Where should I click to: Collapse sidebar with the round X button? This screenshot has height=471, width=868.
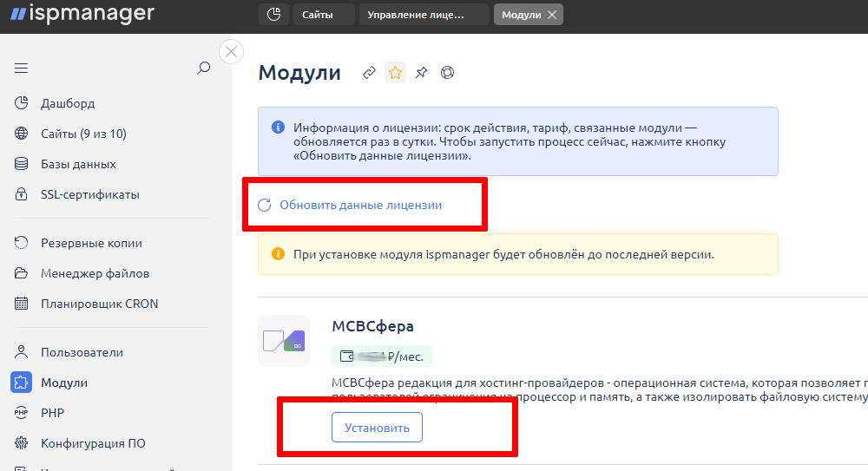231,52
